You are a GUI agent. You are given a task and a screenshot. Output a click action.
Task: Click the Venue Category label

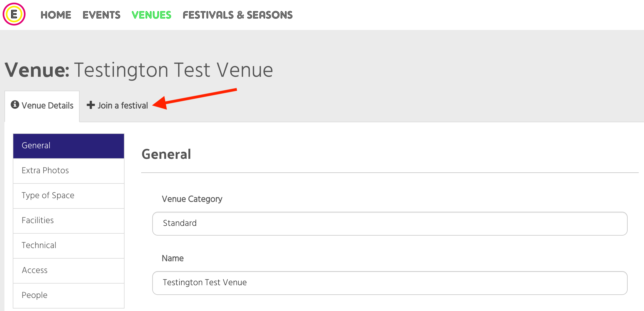point(192,199)
